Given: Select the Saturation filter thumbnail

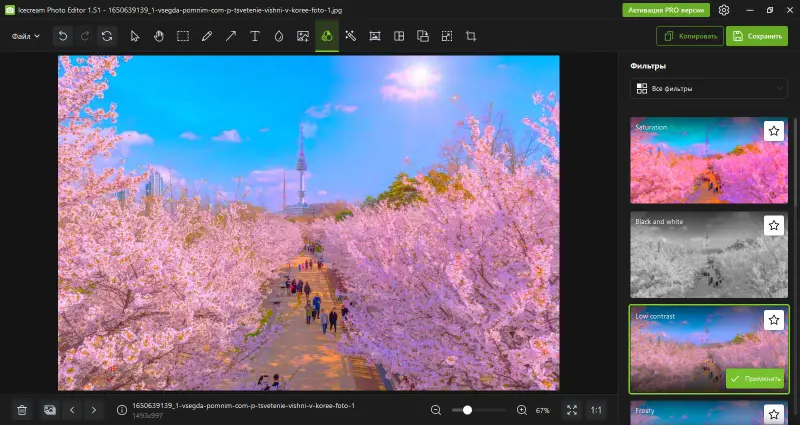Looking at the screenshot, I should point(709,160).
